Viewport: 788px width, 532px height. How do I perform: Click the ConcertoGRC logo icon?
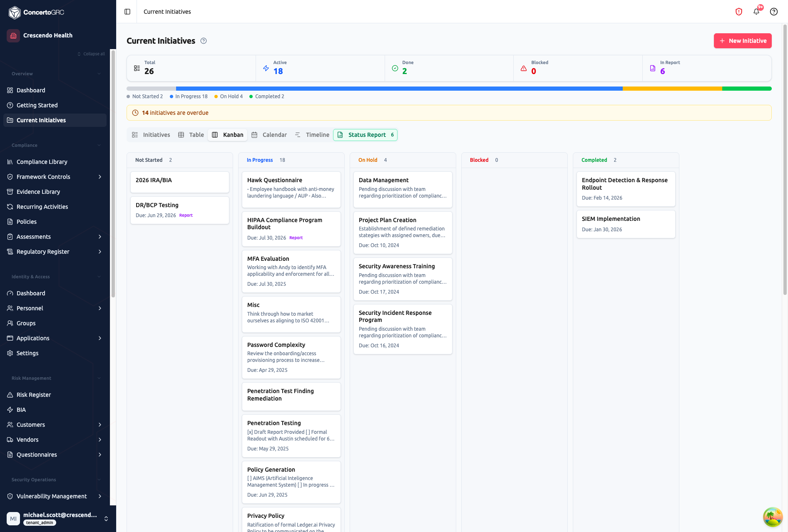click(15, 12)
